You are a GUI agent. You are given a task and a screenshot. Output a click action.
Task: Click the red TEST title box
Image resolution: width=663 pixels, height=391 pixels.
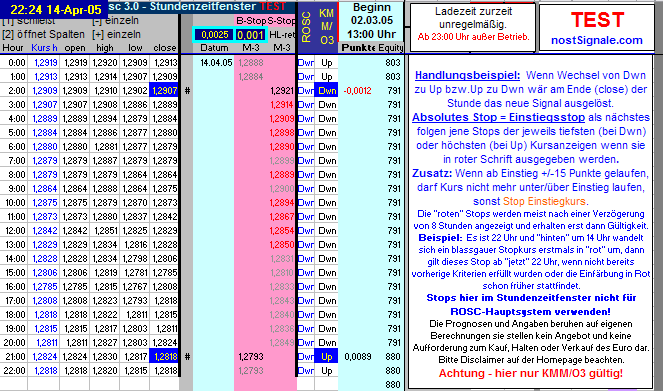coord(597,28)
